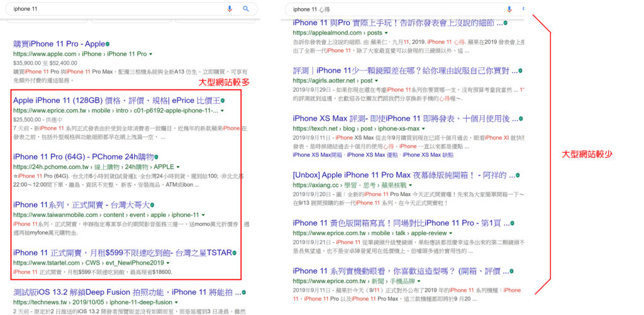Open the '評測｜iPhone 11少一顆鏡頭差在哪' result
Screen dimensions: 644x315
[x=406, y=70]
